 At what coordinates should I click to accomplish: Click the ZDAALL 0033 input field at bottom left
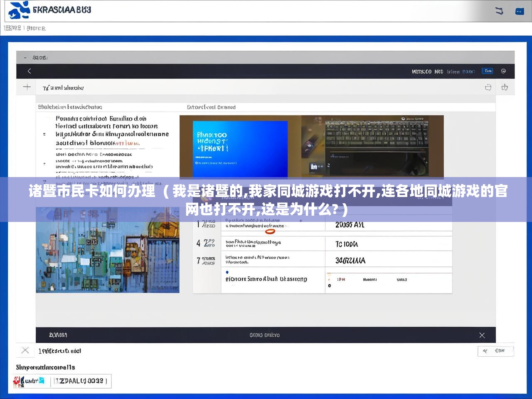pos(81,381)
